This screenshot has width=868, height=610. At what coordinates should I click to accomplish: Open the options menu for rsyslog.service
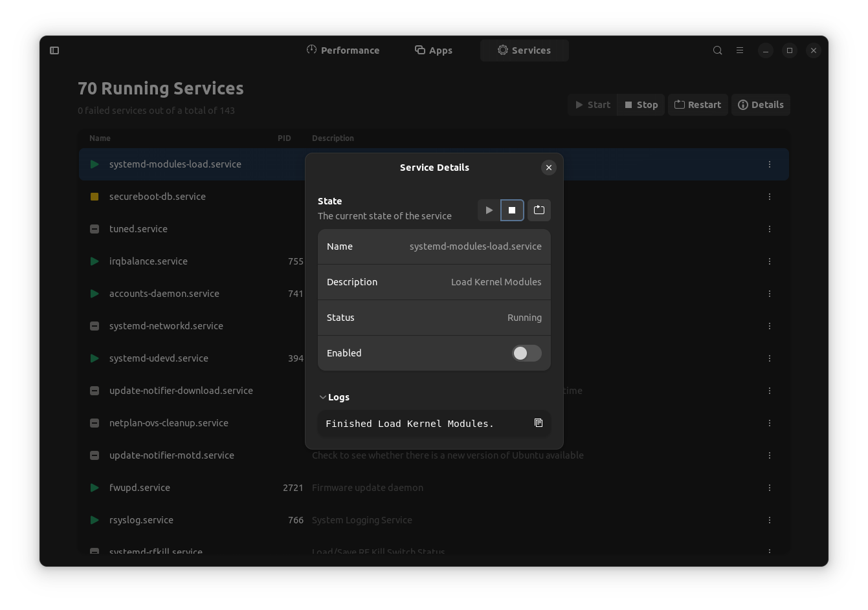[x=769, y=519]
